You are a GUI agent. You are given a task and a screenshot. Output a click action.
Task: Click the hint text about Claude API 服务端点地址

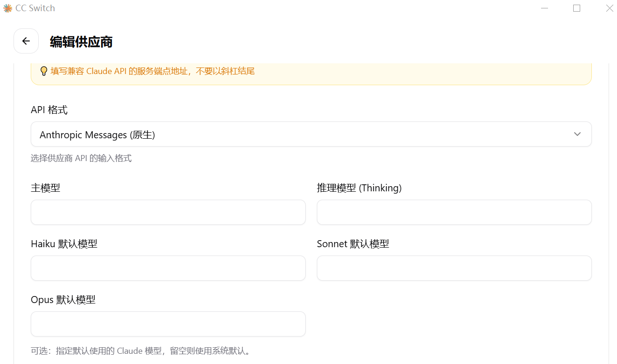coord(153,71)
